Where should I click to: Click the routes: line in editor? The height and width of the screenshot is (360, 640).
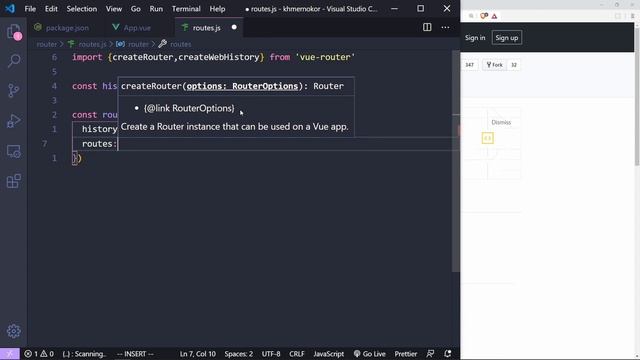pos(100,144)
